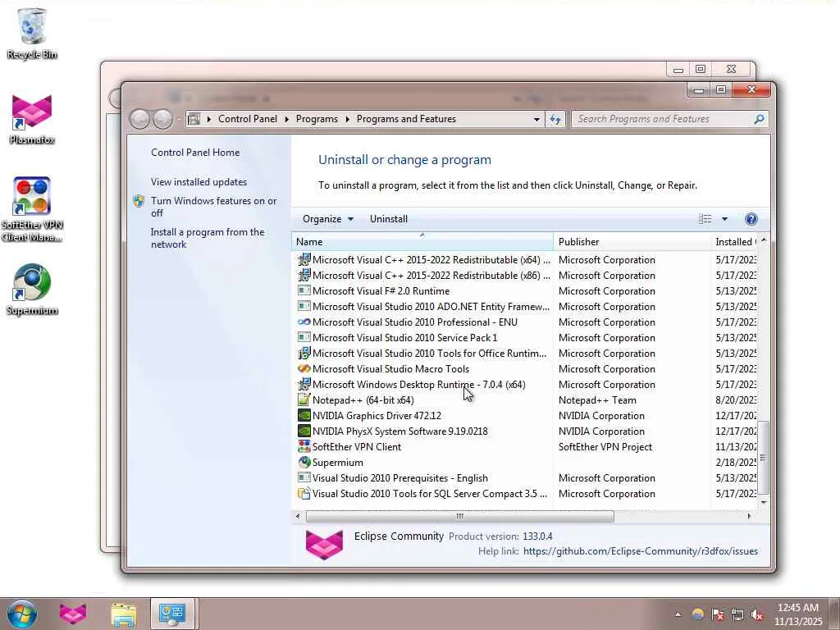Image resolution: width=840 pixels, height=630 pixels.
Task: Click the vertical scrollbar up arrow
Action: [x=764, y=242]
